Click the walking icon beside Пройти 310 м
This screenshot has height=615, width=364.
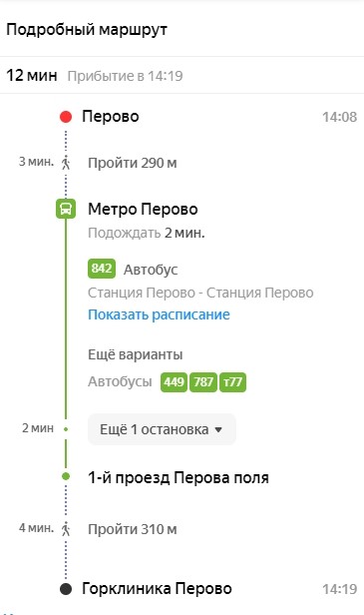point(66,529)
